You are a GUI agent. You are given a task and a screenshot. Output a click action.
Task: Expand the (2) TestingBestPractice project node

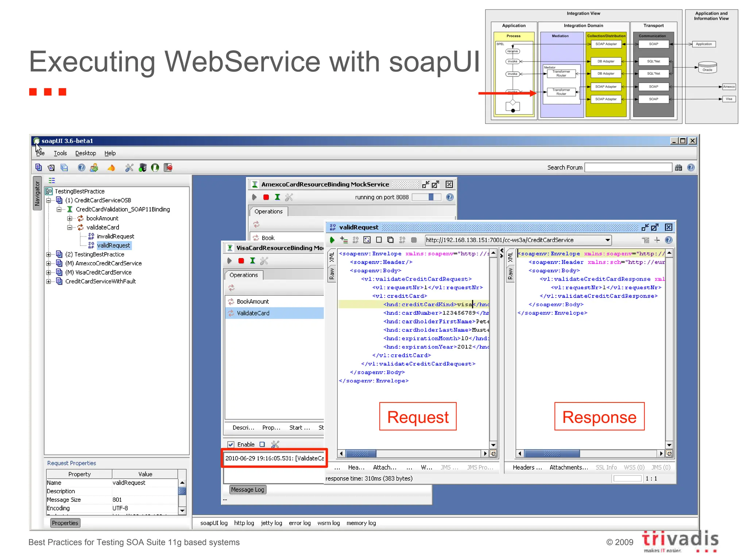[x=49, y=254]
